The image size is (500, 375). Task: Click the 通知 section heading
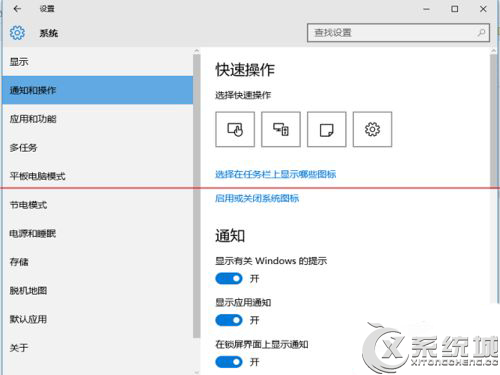point(230,236)
